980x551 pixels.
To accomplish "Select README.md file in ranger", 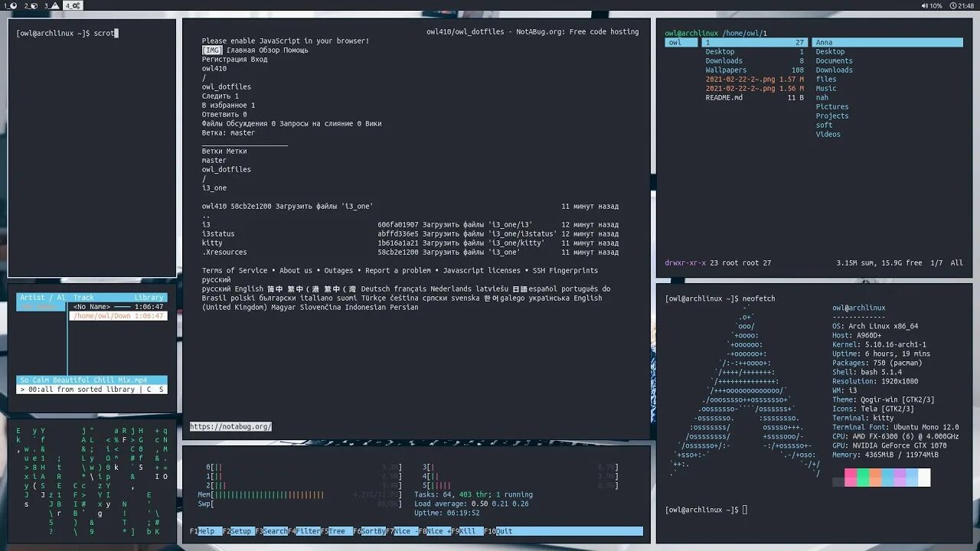I will click(754, 97).
